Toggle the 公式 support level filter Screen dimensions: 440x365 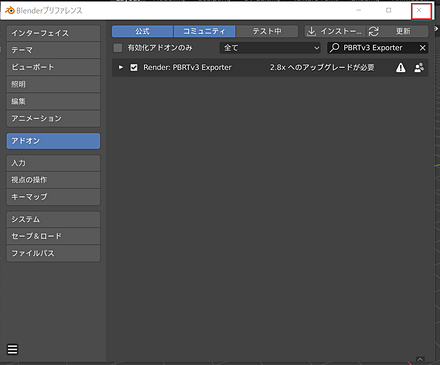coord(142,31)
